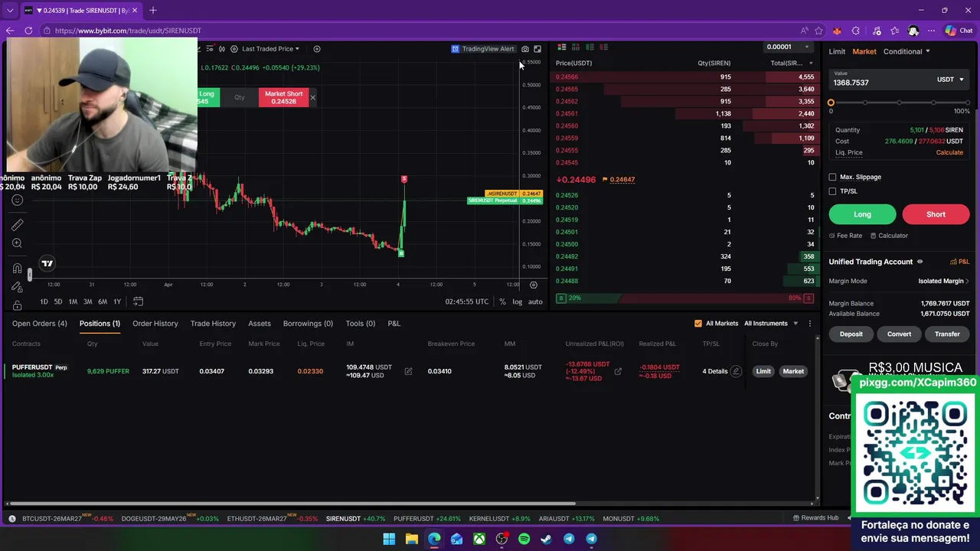980x551 pixels.
Task: Share PUFFERUSDT unrealized P&L
Action: [618, 371]
